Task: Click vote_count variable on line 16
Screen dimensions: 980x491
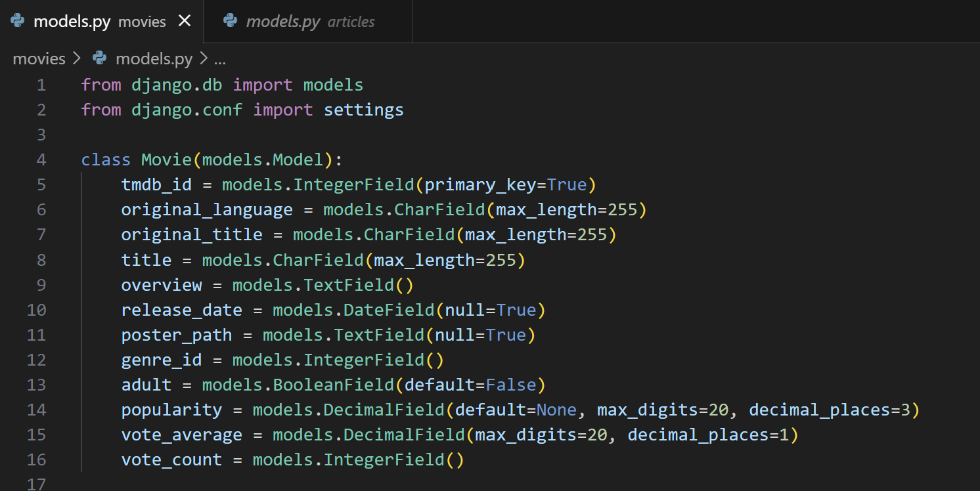Action: (171, 460)
